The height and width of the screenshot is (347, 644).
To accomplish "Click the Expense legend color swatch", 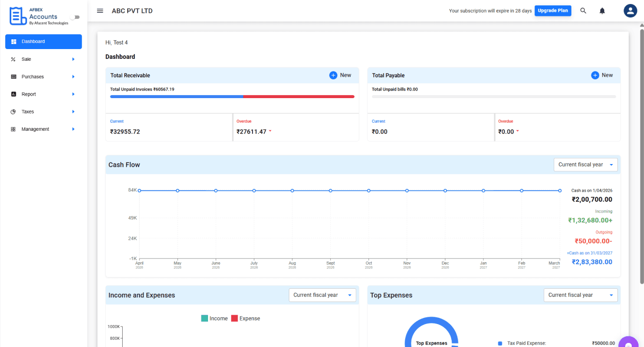I will (x=235, y=318).
